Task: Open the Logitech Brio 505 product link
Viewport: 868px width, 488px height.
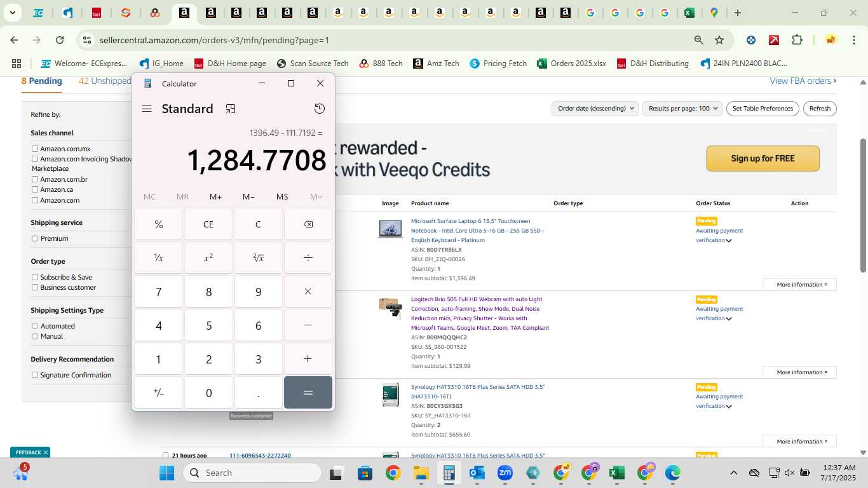Action: [x=480, y=313]
